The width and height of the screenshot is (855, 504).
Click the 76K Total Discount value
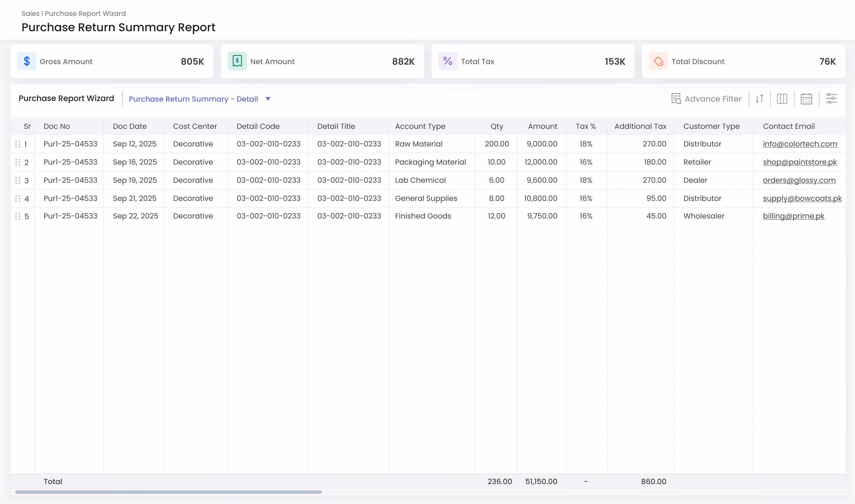pos(827,62)
